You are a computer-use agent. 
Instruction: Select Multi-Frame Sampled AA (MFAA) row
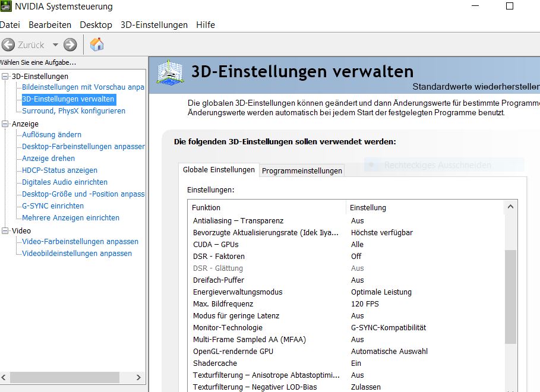click(346, 340)
